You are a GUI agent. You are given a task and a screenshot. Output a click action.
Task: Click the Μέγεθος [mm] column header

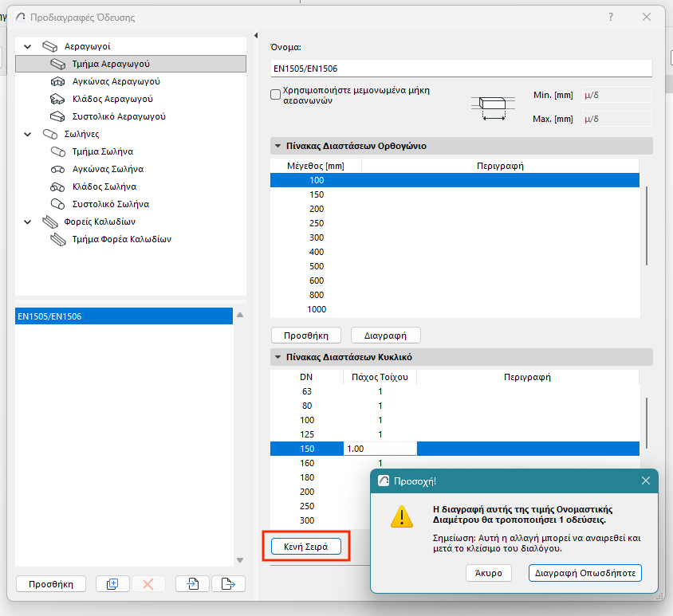coord(316,166)
